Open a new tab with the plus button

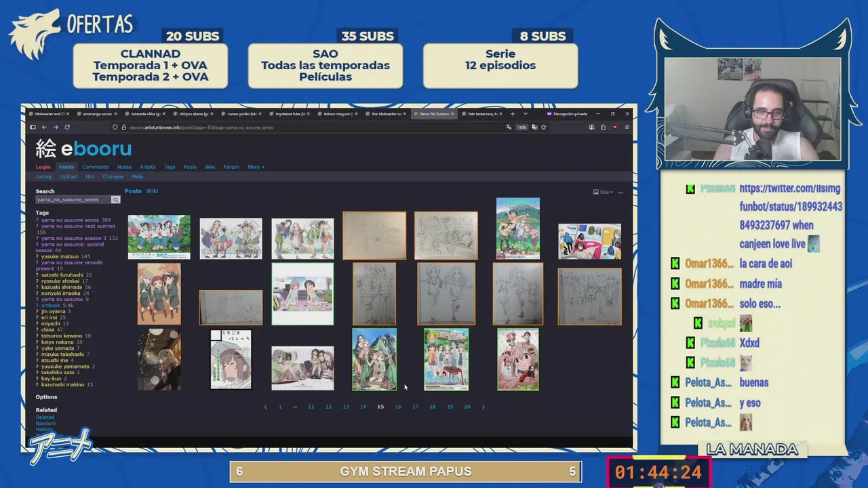(512, 114)
